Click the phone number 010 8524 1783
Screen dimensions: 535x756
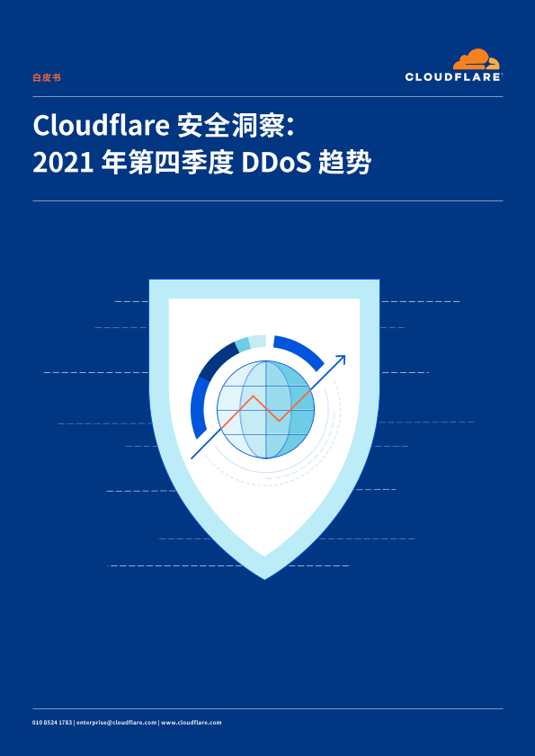coord(52,722)
